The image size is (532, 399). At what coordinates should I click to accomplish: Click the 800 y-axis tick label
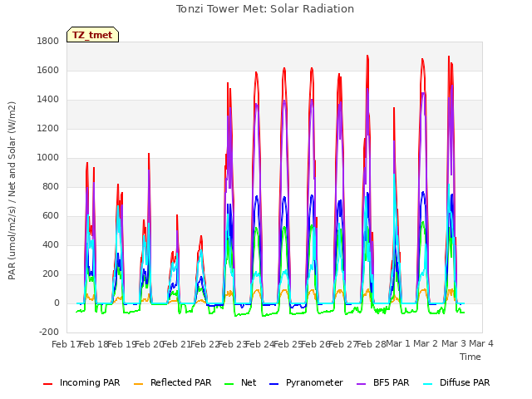[51, 186]
